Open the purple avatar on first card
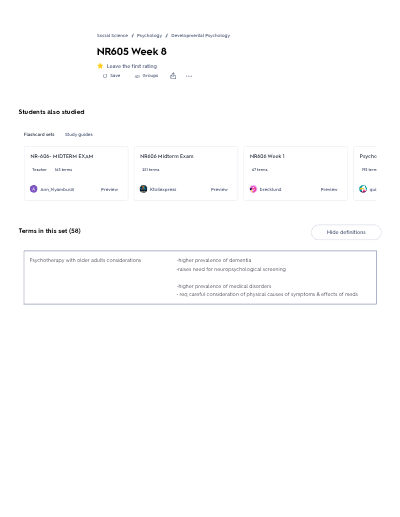 tap(34, 189)
